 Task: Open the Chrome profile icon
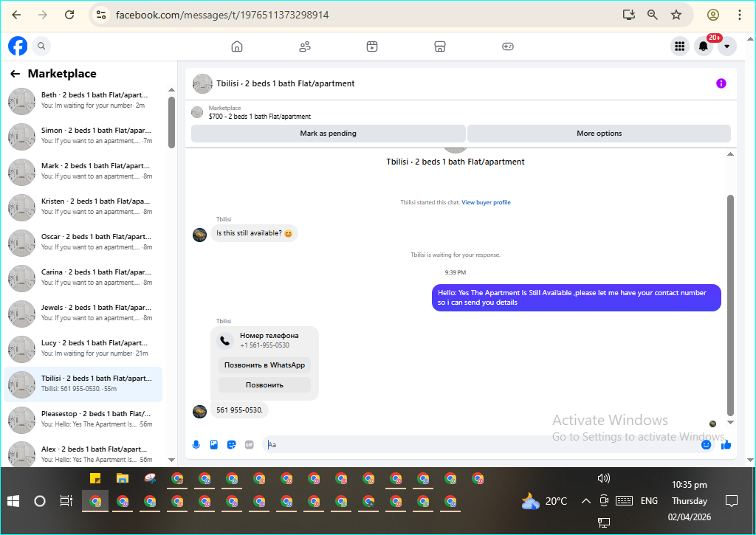click(713, 15)
